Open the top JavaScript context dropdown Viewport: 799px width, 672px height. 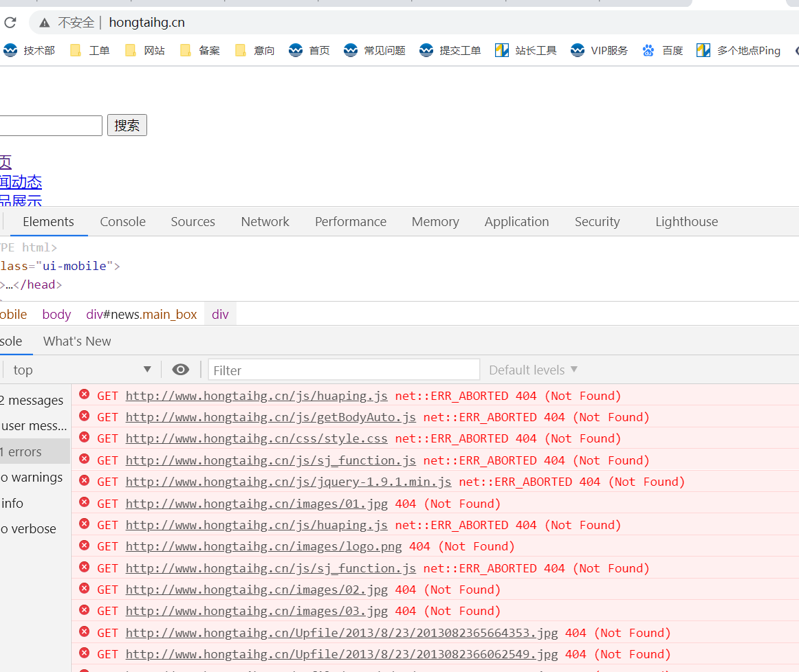81,370
